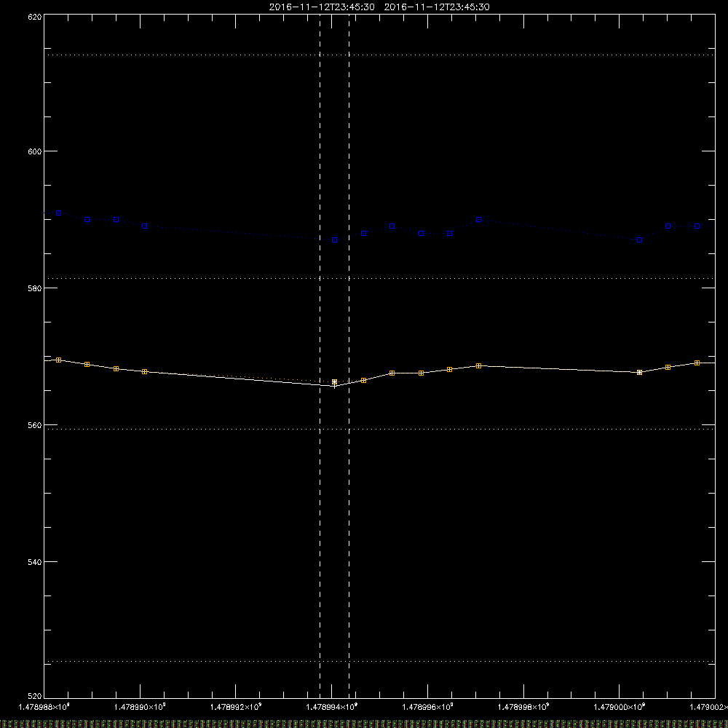The image size is (728, 728).
Task: Click the x-axis label 1.478990×10⁹
Action: tap(140, 707)
